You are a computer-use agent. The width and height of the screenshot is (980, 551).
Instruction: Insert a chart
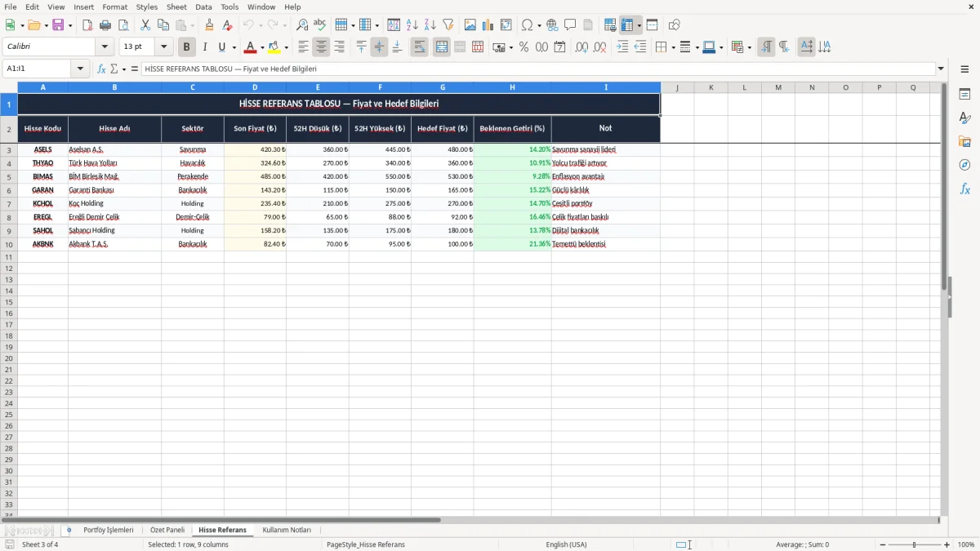488,25
